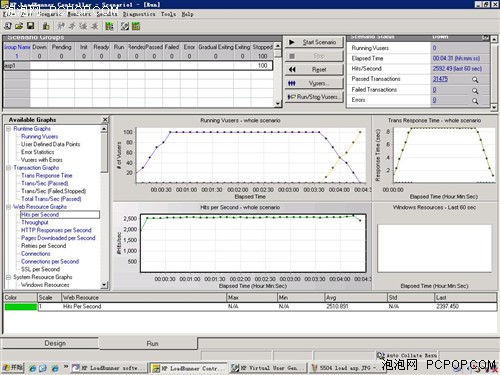Image resolution: width=500 pixels, height=375 pixels.
Task: Click the Save scenario toolbar icon
Action: tap(30, 26)
